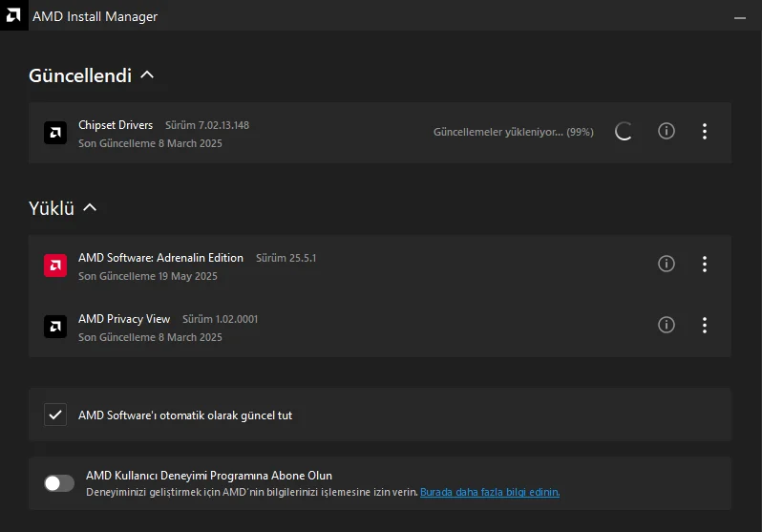Click the update loading spinner

[624, 132]
